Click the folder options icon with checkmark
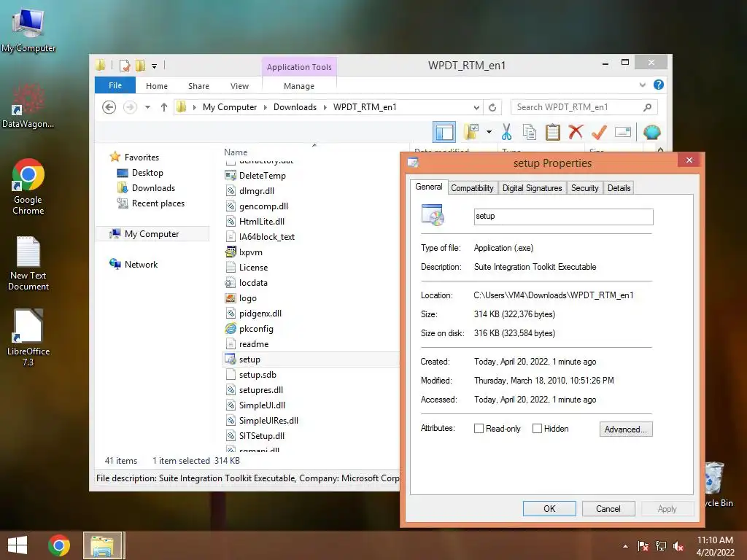Screen dimensions: 747x560 (x=471, y=132)
